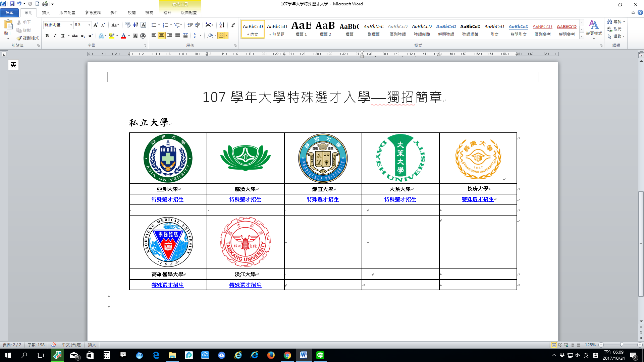Open 亞洲大學 特殊選才招生 link

coord(167,199)
